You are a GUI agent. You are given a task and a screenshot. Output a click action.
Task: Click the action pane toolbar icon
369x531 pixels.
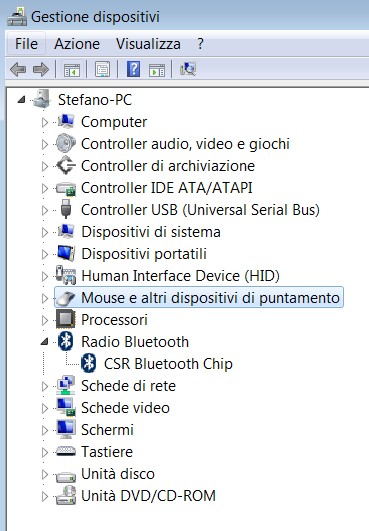pyautogui.click(x=157, y=70)
